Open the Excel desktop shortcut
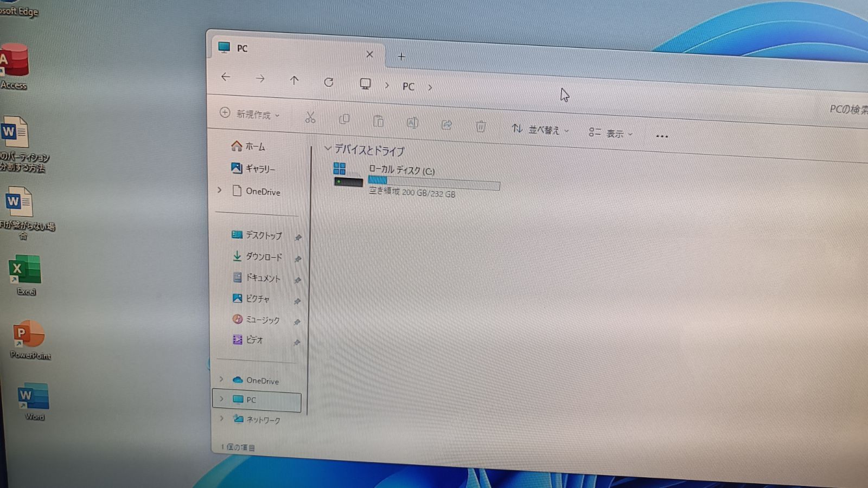 pos(25,275)
